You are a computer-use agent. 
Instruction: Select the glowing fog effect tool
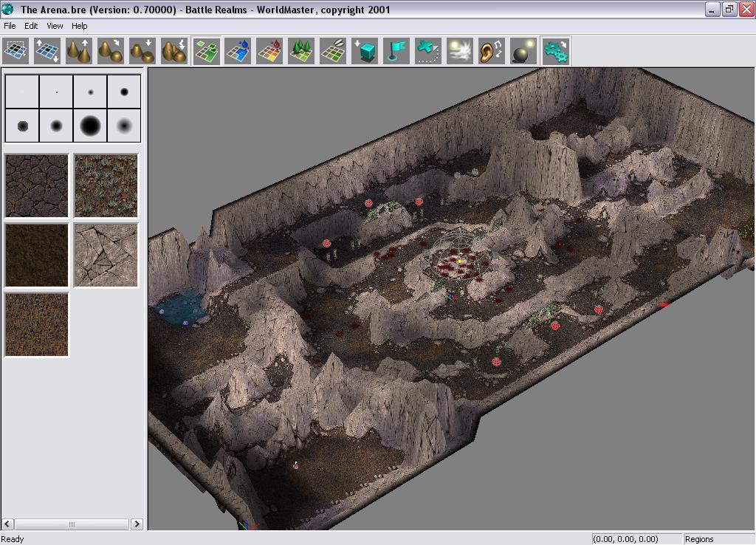[460, 51]
